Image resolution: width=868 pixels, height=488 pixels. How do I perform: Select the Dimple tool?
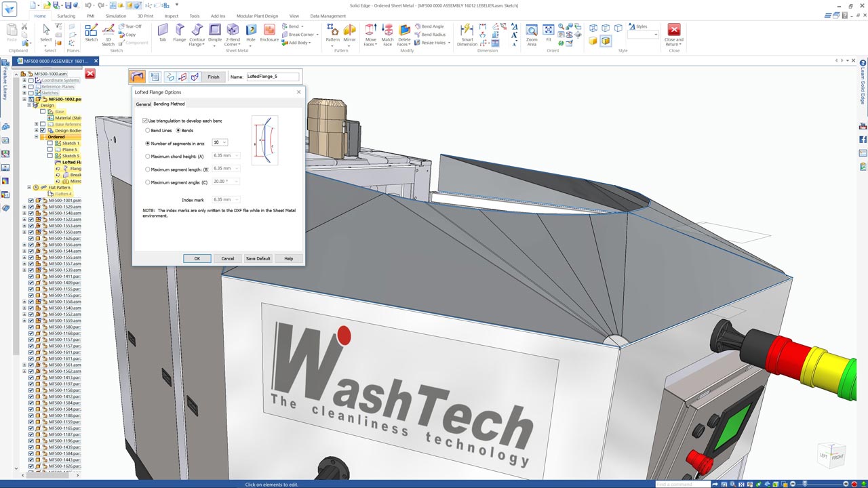pyautogui.click(x=215, y=30)
